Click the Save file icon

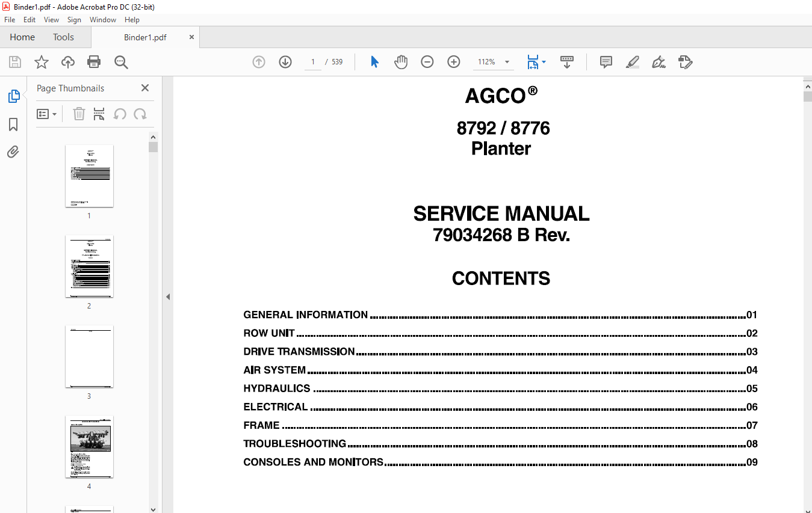pyautogui.click(x=14, y=62)
